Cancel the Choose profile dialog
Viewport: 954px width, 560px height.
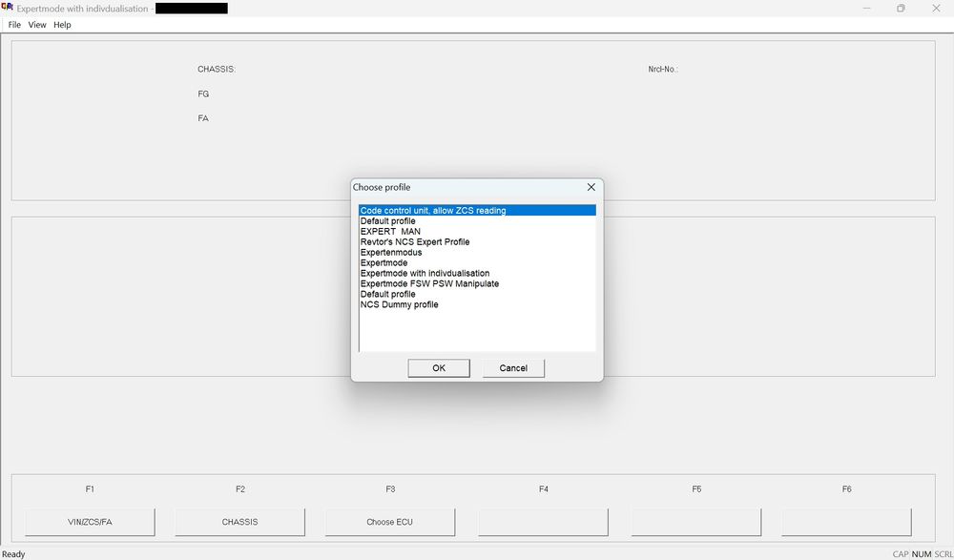[513, 367]
